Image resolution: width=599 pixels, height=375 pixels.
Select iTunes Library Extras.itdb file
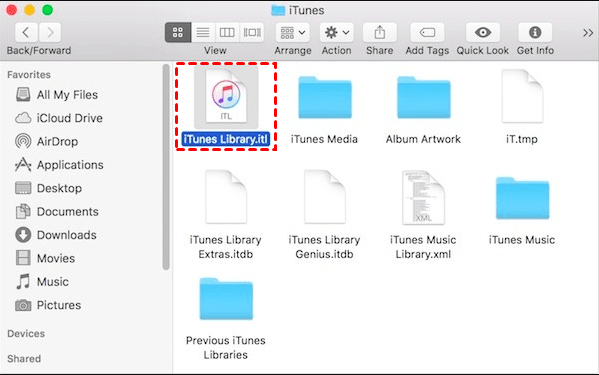(226, 197)
